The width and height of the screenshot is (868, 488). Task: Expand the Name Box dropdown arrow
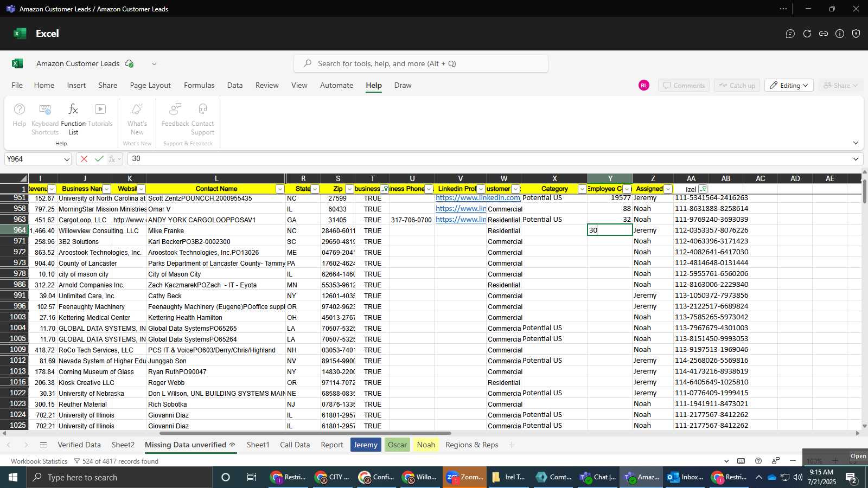(67, 159)
